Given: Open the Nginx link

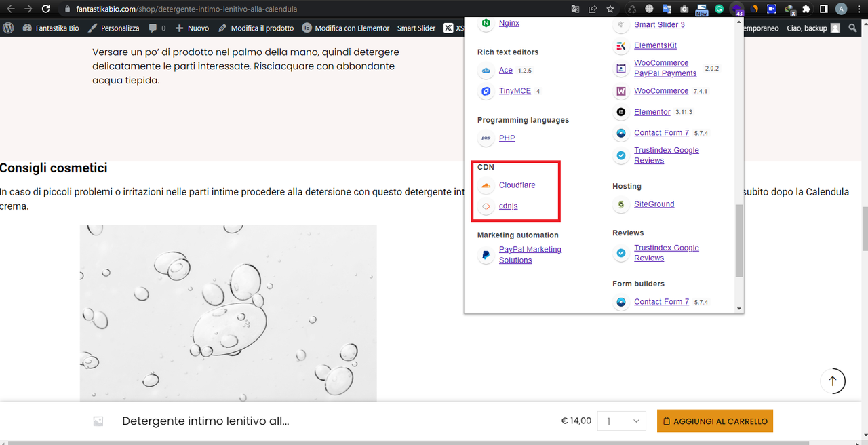Looking at the screenshot, I should click(x=509, y=23).
